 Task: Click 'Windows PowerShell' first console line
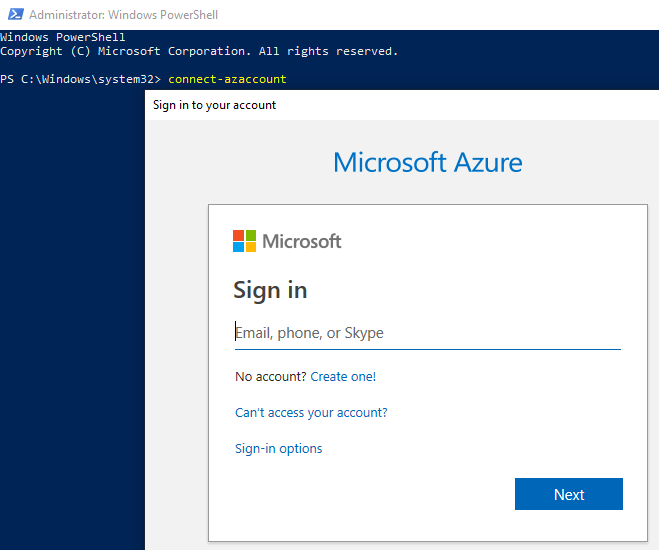click(62, 37)
